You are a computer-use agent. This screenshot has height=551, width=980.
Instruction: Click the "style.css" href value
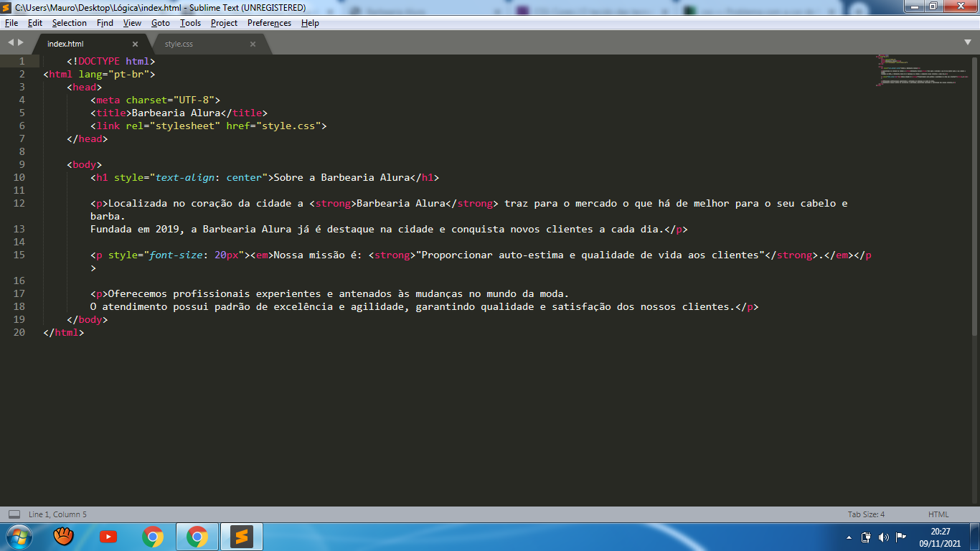pyautogui.click(x=288, y=126)
